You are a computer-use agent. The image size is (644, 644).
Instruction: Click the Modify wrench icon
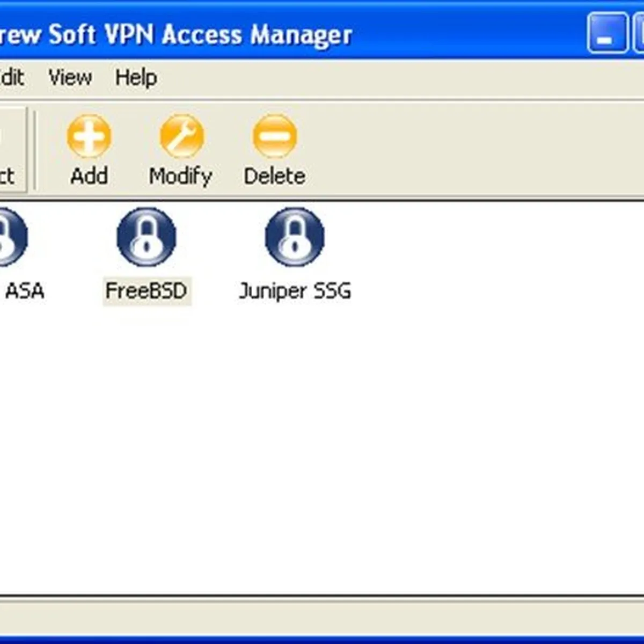pos(181,136)
